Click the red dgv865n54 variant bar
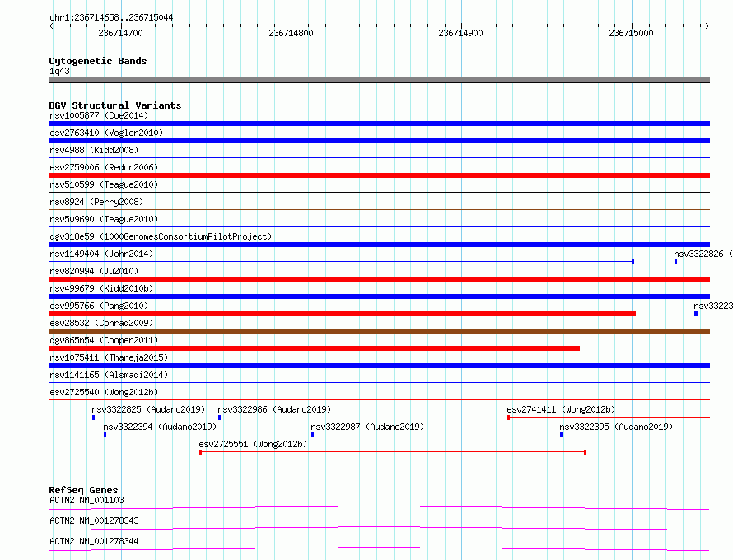This screenshot has width=733, height=560. coord(314,348)
